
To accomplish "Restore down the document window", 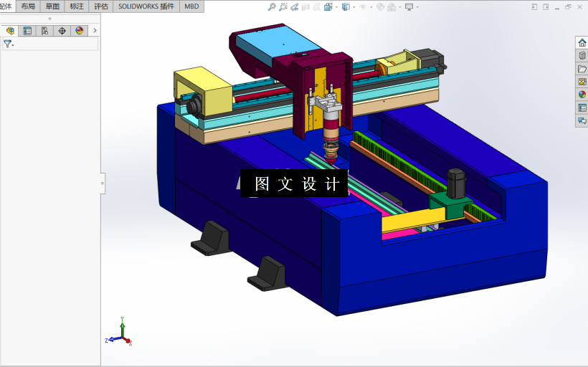I will click(x=568, y=7).
